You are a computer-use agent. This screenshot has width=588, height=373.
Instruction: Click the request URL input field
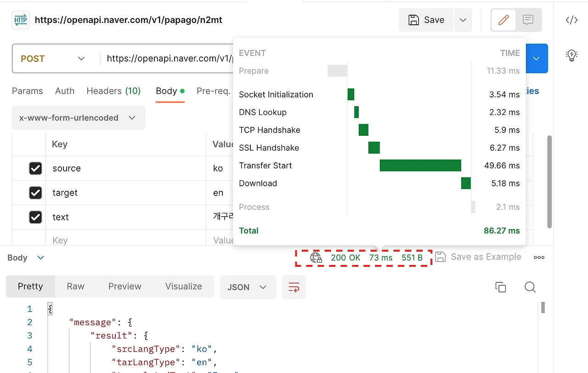click(170, 58)
